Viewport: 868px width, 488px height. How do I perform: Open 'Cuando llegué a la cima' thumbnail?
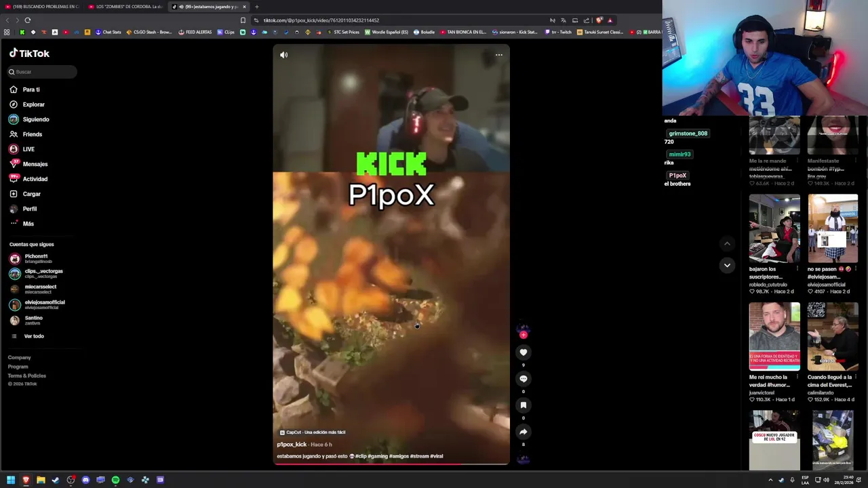click(833, 336)
